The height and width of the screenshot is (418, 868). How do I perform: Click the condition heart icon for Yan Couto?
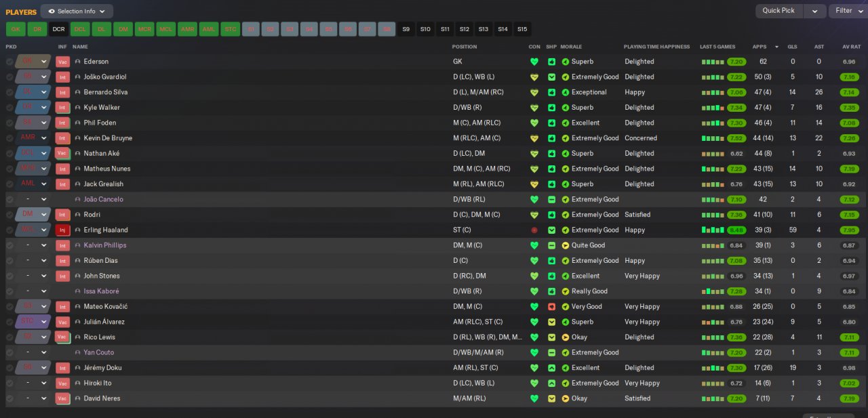point(534,353)
